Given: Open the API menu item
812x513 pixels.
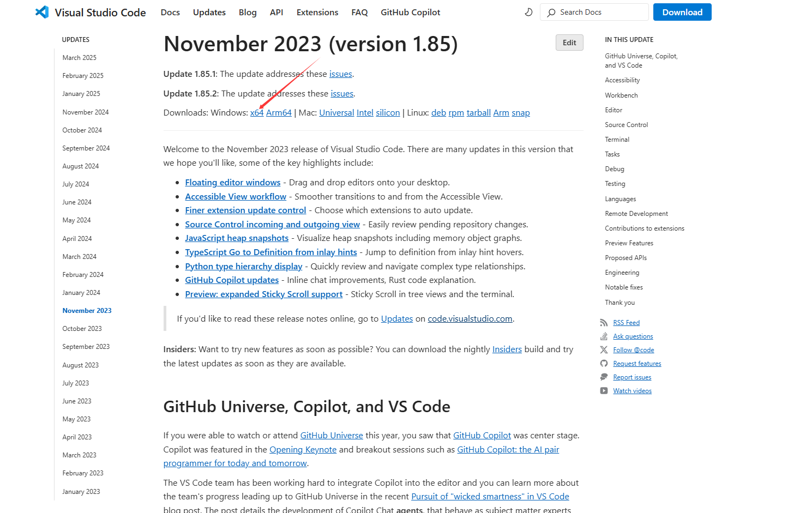Looking at the screenshot, I should click(x=276, y=12).
